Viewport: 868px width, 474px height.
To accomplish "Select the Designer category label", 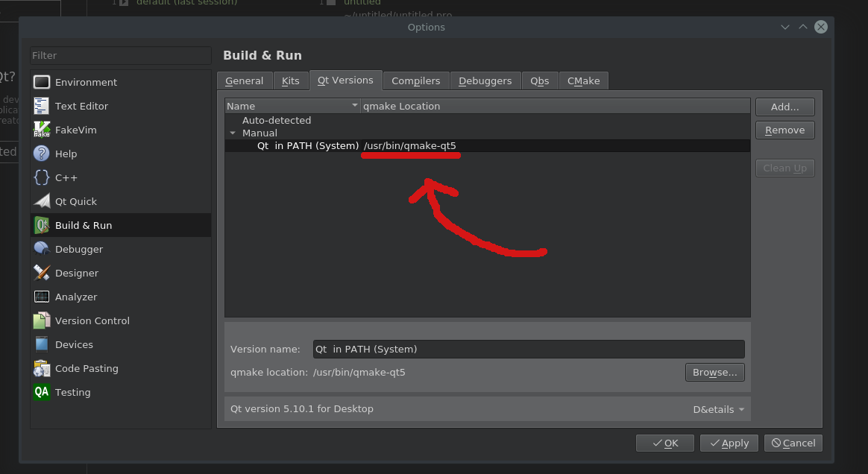I will [77, 274].
